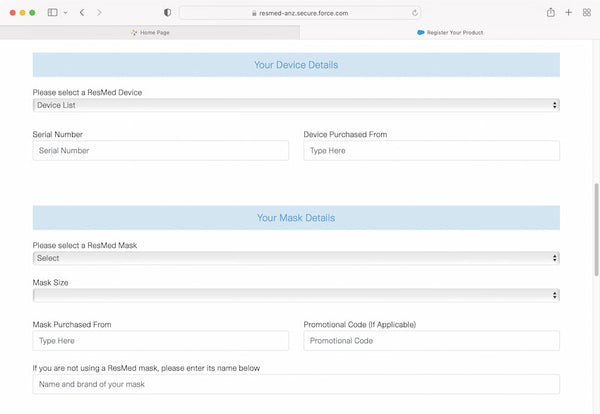Click the Your Device Details header
Screen dimensions: 600x414
coord(296,65)
